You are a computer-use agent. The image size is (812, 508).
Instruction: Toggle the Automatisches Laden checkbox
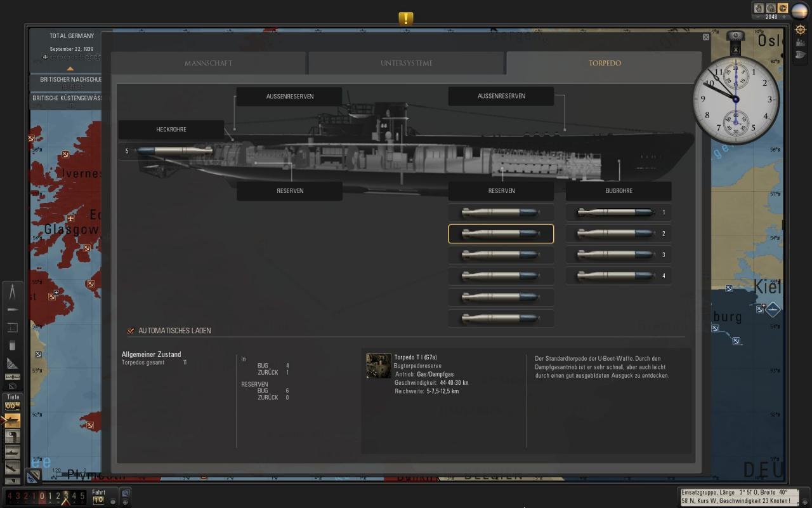click(131, 331)
